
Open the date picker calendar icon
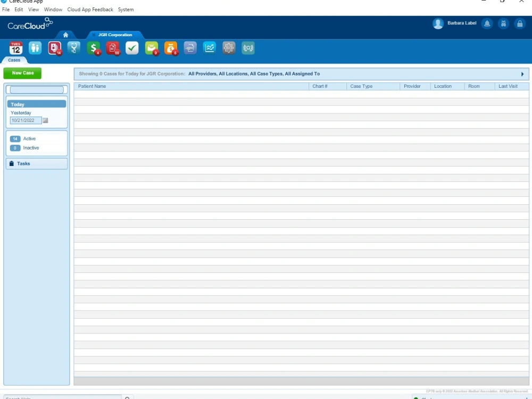45,120
